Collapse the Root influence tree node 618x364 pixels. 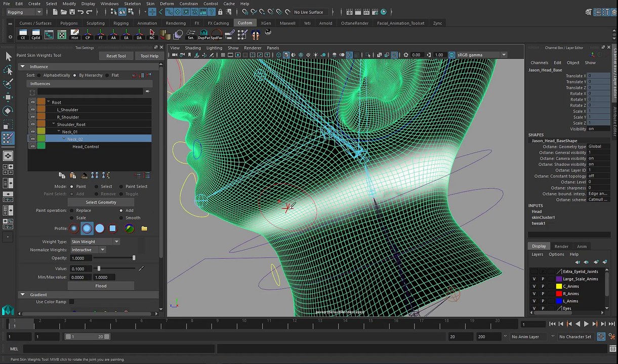[49, 102]
